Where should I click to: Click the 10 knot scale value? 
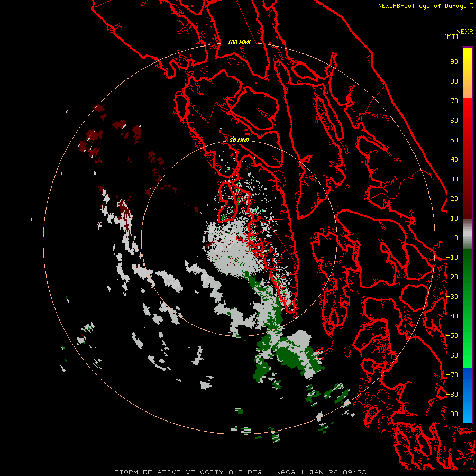click(454, 218)
